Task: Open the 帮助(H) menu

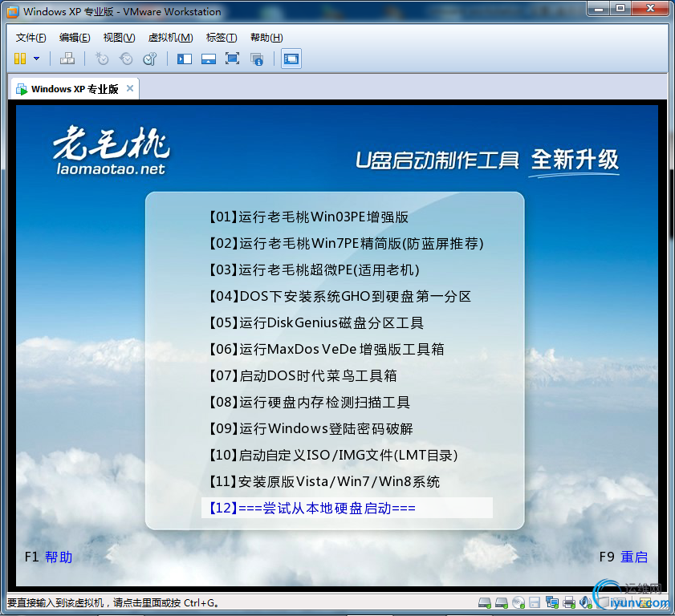Action: [266, 38]
